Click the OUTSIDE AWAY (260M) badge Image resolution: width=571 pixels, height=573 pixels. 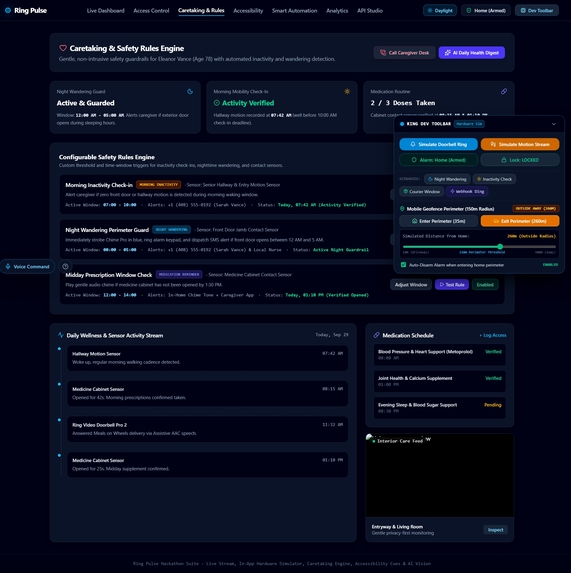click(x=536, y=209)
